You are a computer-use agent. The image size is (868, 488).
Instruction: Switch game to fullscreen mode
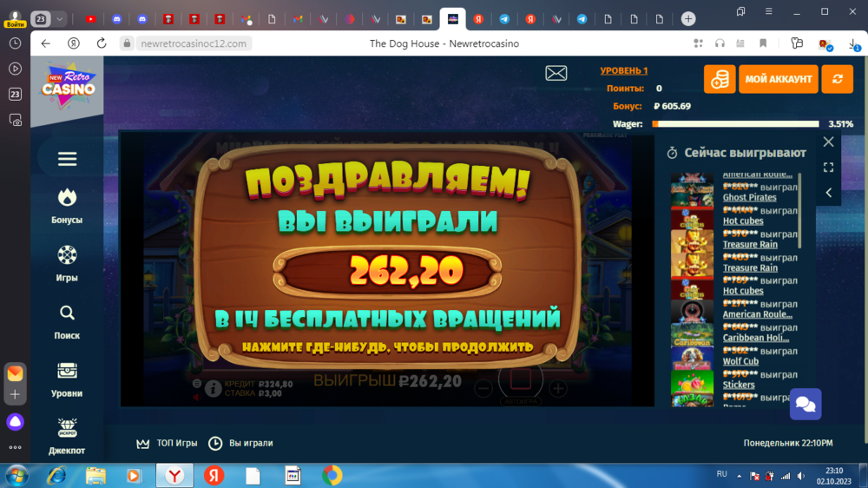click(x=828, y=168)
